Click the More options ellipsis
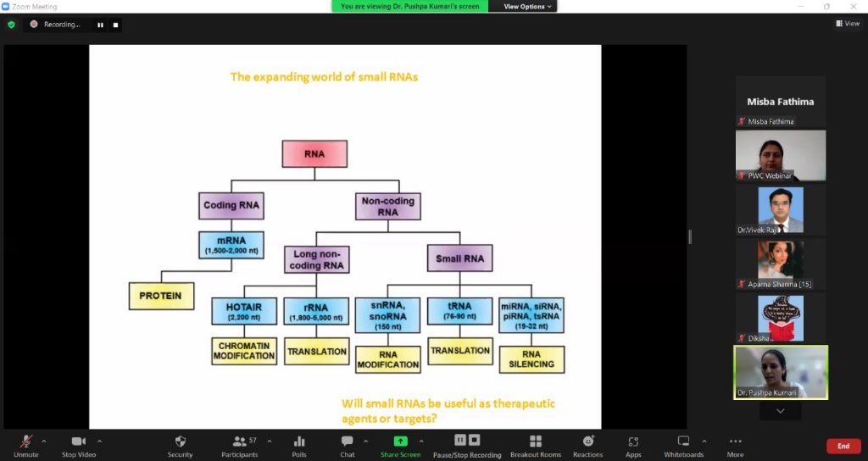This screenshot has height=461, width=868. pos(735,442)
